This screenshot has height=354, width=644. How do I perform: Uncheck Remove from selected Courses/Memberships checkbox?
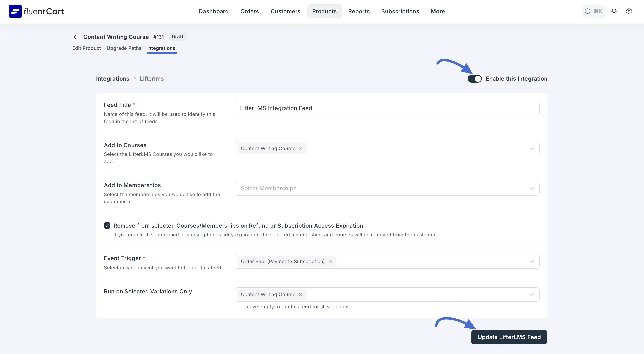pyautogui.click(x=107, y=226)
